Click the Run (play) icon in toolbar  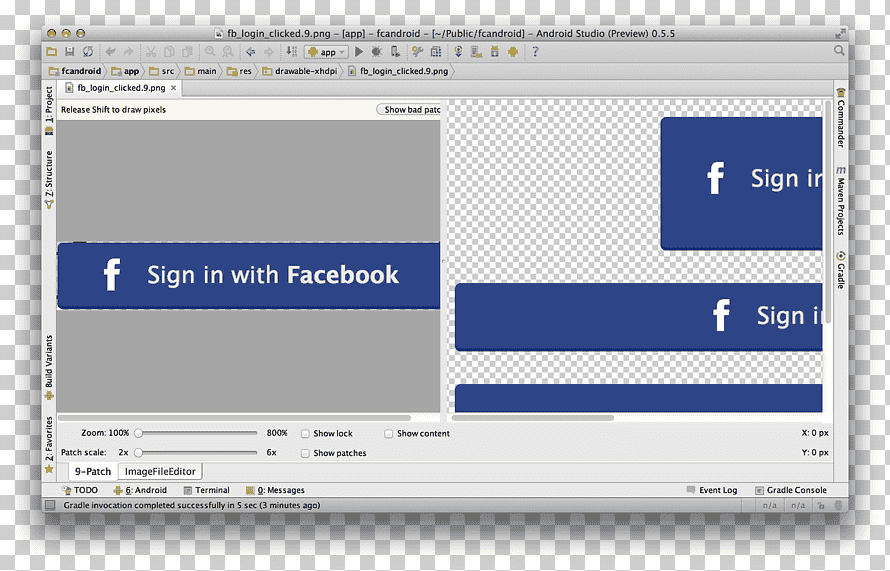tap(359, 52)
